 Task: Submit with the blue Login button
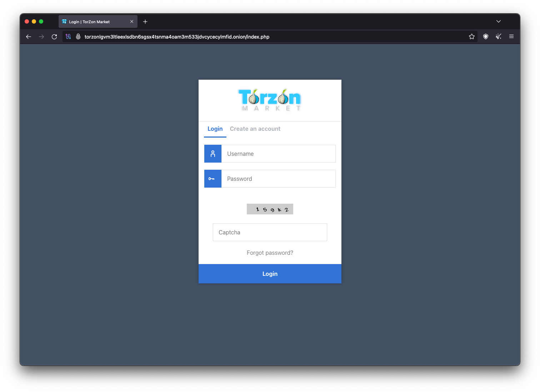(270, 274)
